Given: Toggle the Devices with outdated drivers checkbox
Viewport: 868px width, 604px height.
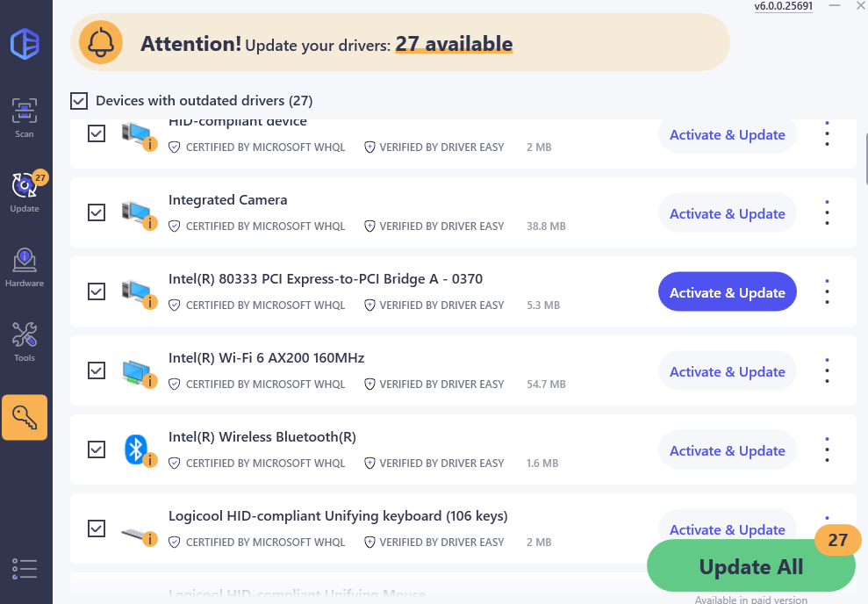Looking at the screenshot, I should pos(79,100).
